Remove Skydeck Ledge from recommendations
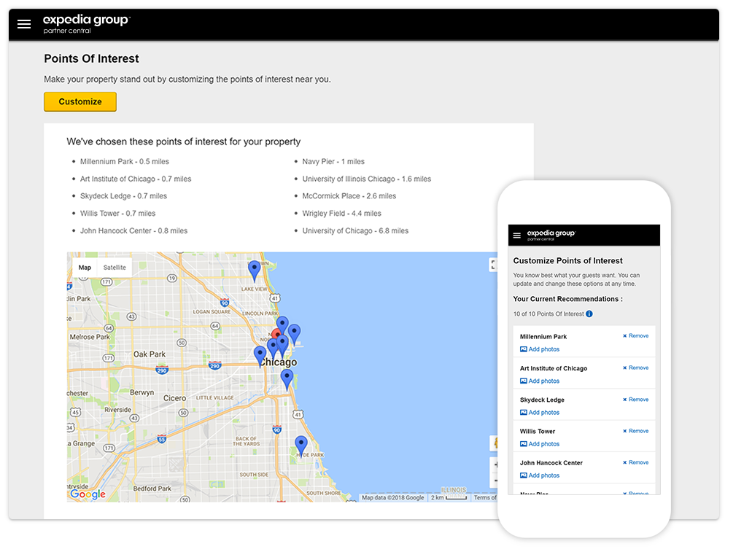Viewport: 744px width, 560px height. [x=635, y=400]
